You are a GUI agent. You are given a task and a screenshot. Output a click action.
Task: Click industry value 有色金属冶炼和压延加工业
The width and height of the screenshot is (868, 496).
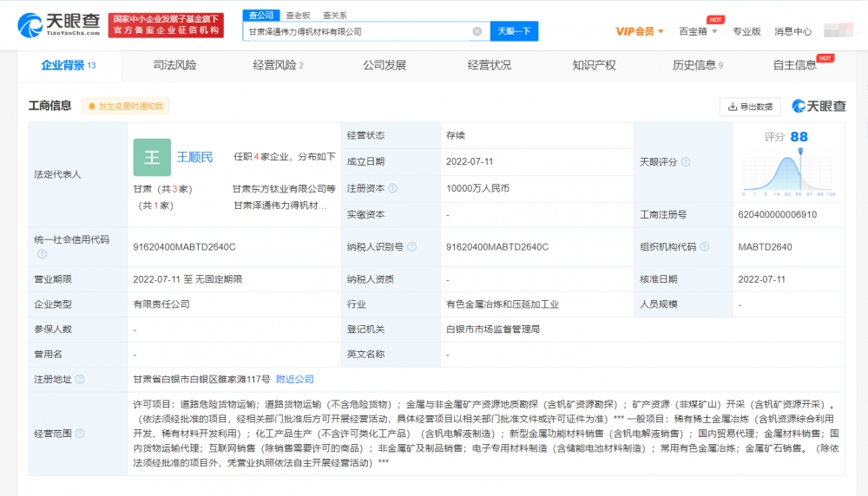(503, 304)
